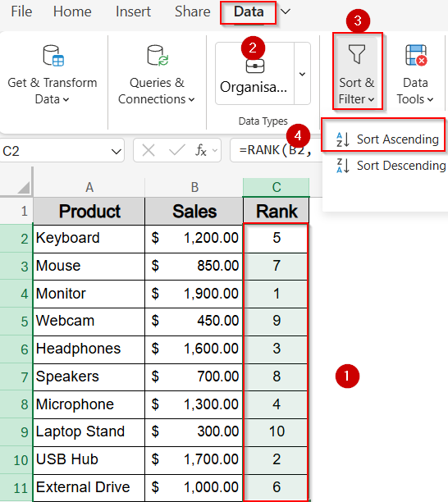The image size is (448, 502).
Task: Select the Monitor cell
Action: [89, 294]
